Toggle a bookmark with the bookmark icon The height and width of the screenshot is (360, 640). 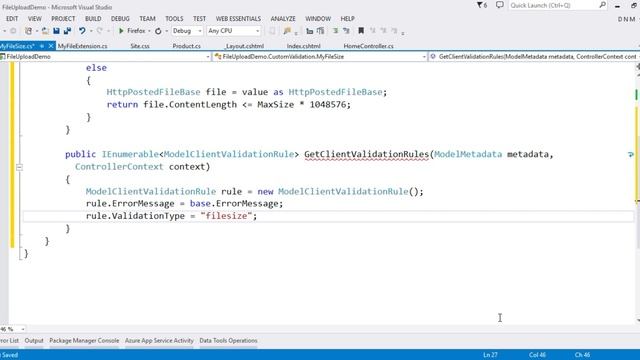(361, 31)
